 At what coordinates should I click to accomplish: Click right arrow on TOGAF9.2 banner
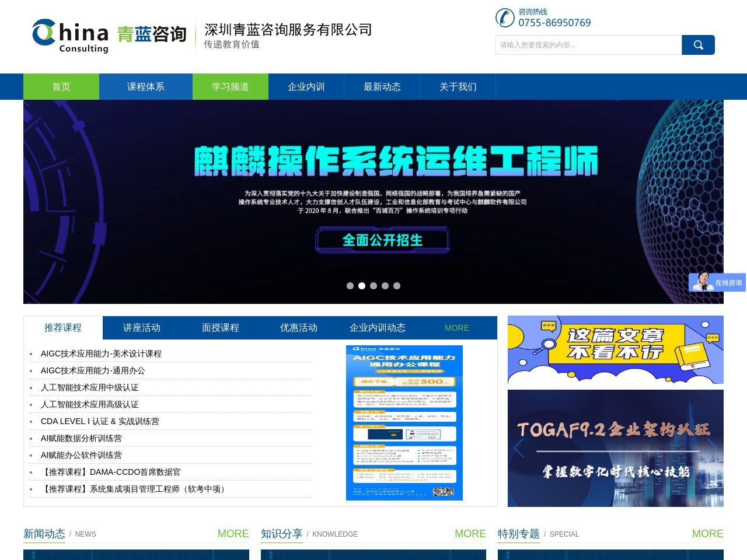[x=713, y=448]
